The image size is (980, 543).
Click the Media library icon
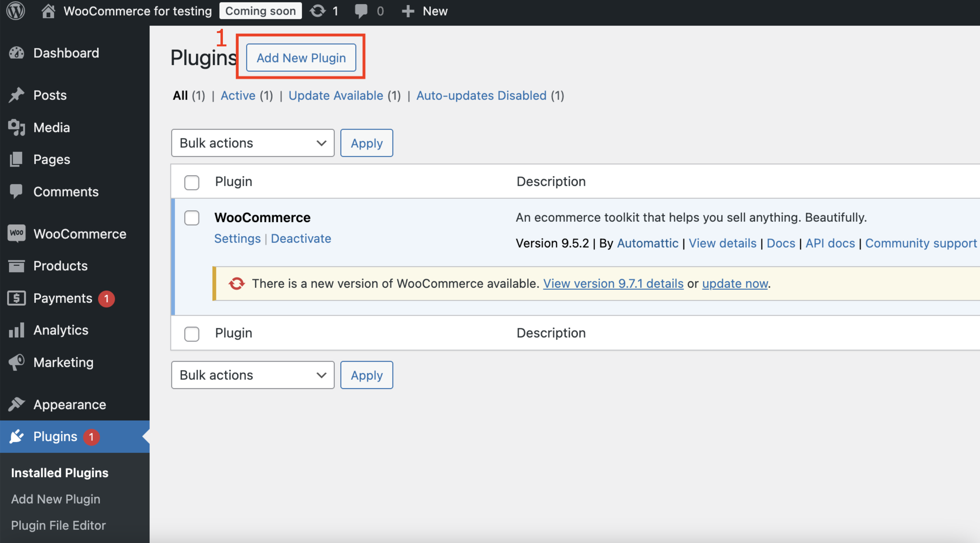(16, 128)
